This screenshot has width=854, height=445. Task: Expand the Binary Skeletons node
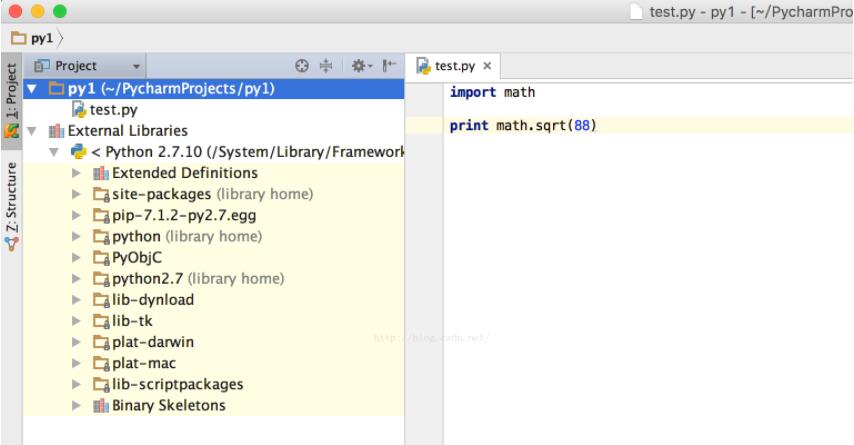click(x=76, y=405)
